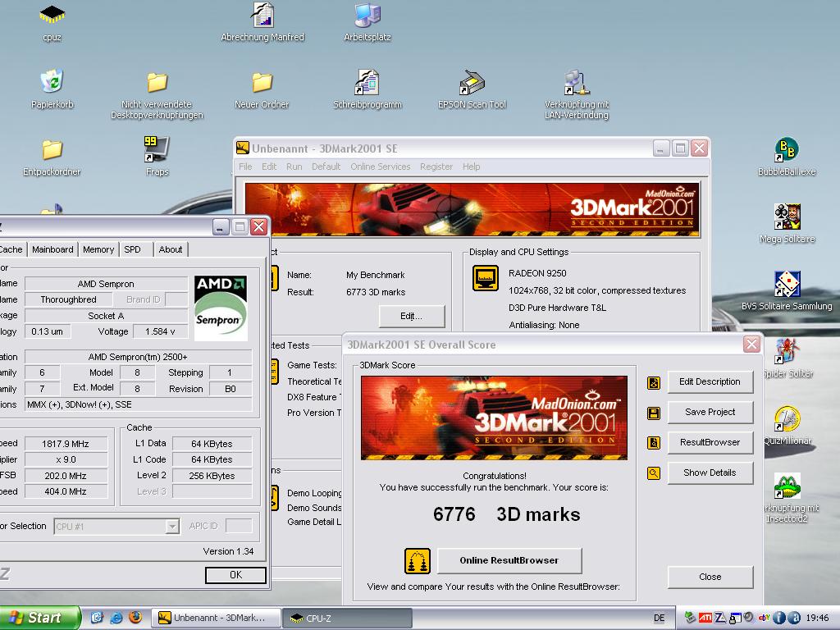Click the 6773 3D marks result text
Screen dimensions: 840x630
click(x=376, y=292)
